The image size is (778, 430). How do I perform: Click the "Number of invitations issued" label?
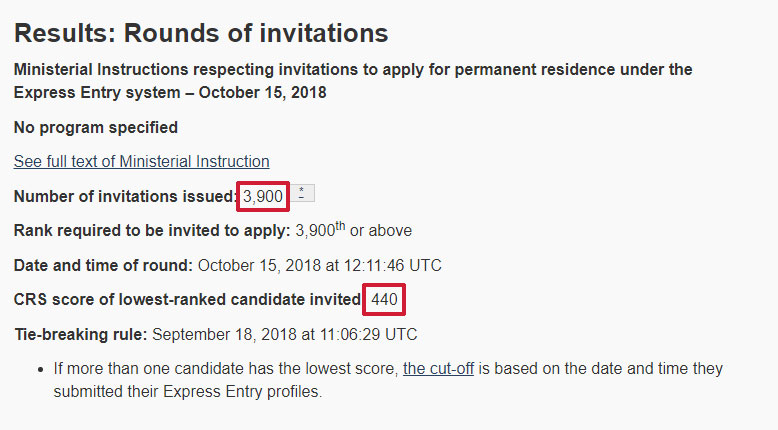click(125, 197)
